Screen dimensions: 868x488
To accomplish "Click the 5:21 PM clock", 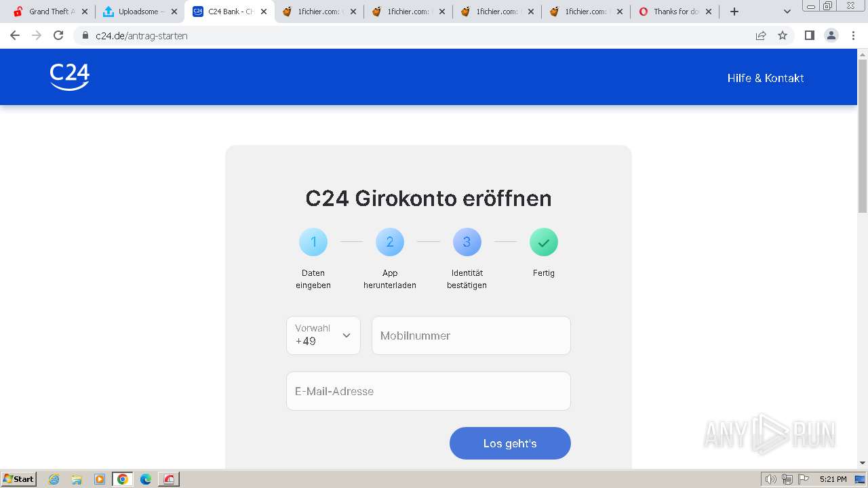I will [x=833, y=479].
